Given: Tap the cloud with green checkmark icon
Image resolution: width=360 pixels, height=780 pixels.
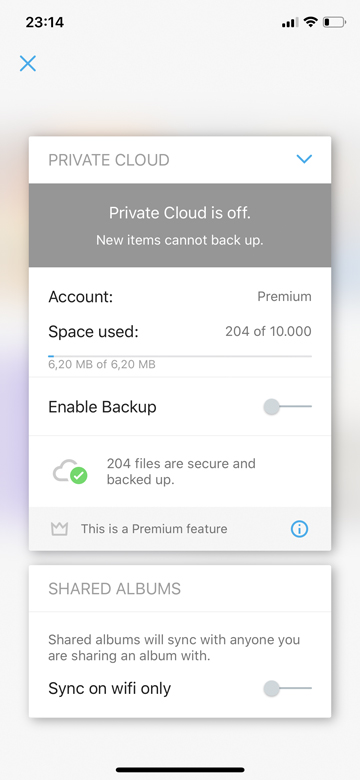Looking at the screenshot, I should [70, 471].
